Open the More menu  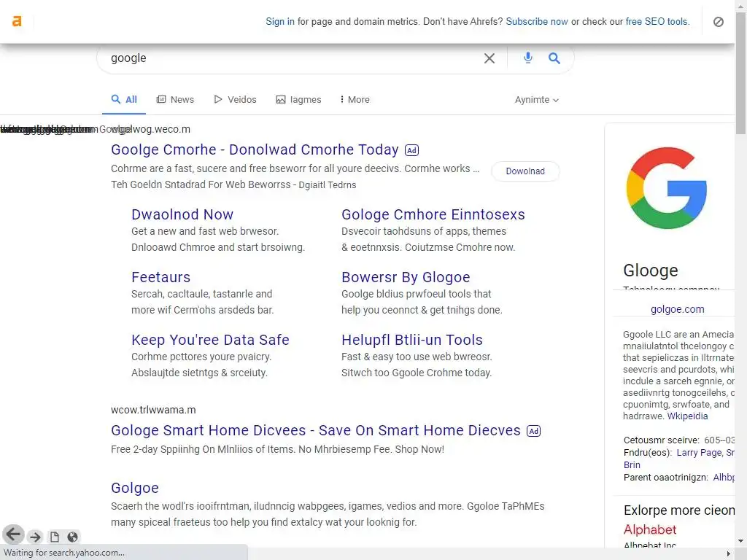pyautogui.click(x=355, y=99)
